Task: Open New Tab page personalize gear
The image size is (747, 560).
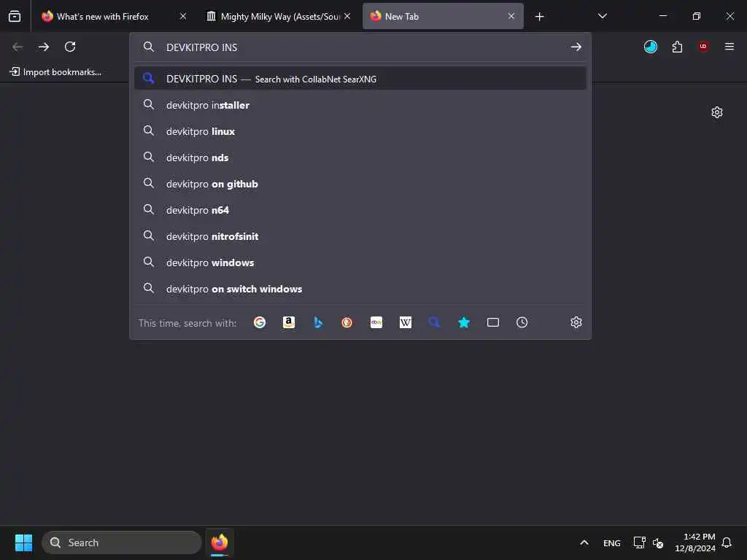Action: point(717,112)
